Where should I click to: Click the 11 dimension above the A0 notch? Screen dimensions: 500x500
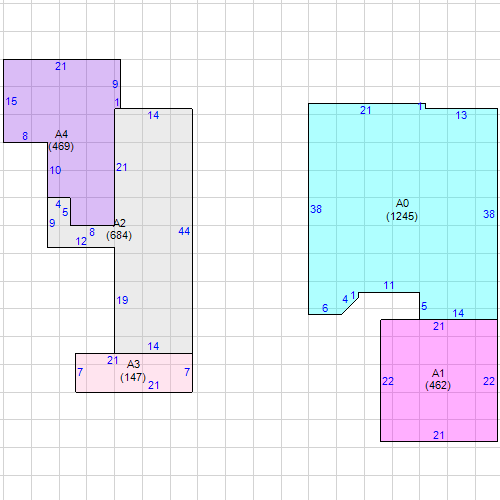coord(389,285)
